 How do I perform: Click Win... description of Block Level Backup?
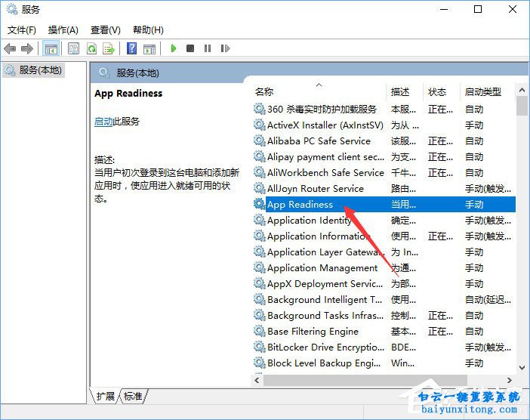[x=402, y=363]
